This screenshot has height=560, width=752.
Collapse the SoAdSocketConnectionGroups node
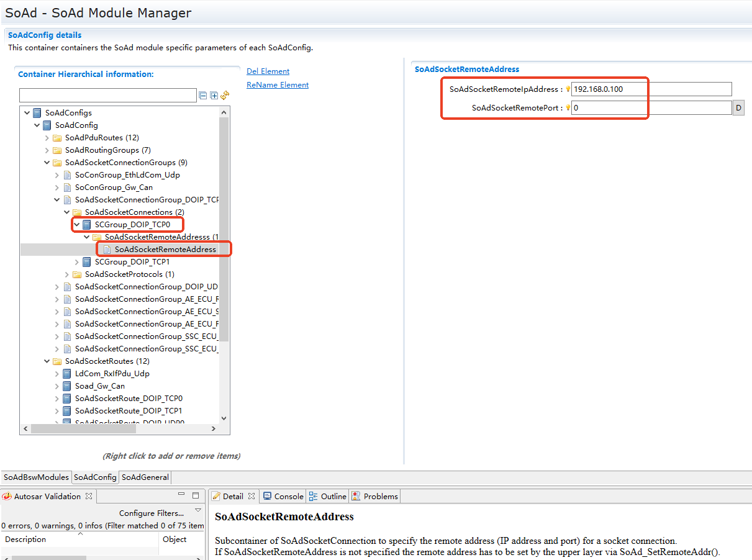(47, 163)
